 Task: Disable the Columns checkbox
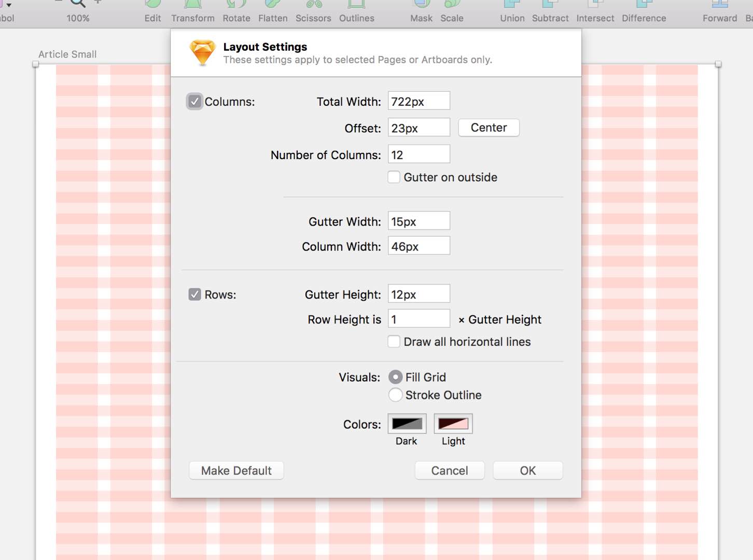coord(194,102)
